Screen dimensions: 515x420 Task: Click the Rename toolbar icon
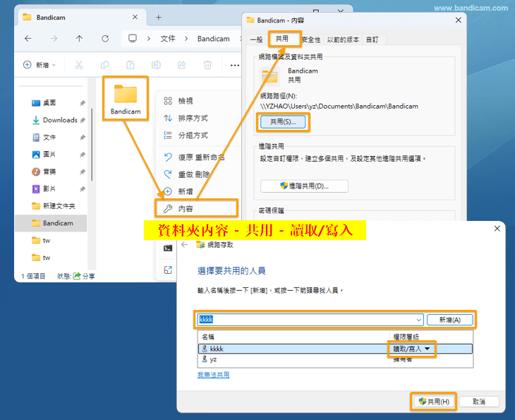point(156,65)
